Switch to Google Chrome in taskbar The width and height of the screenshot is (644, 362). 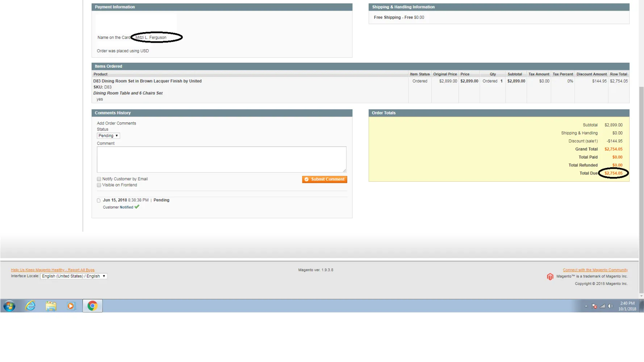(92, 306)
